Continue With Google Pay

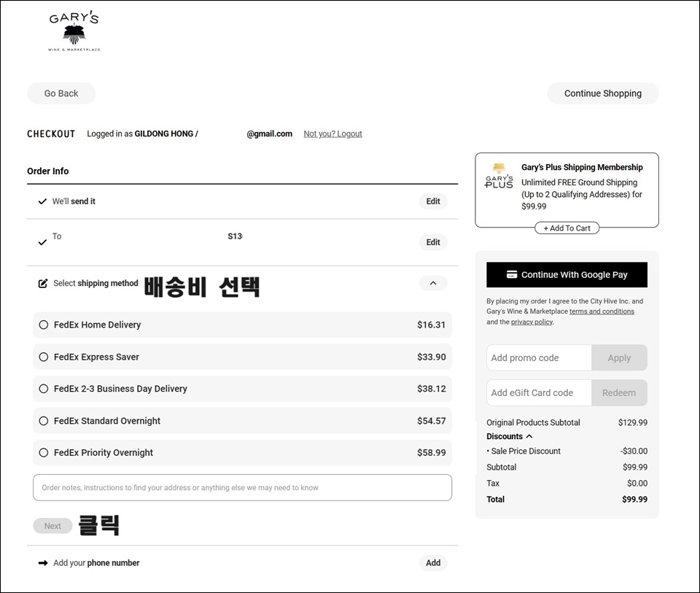pyautogui.click(x=567, y=275)
